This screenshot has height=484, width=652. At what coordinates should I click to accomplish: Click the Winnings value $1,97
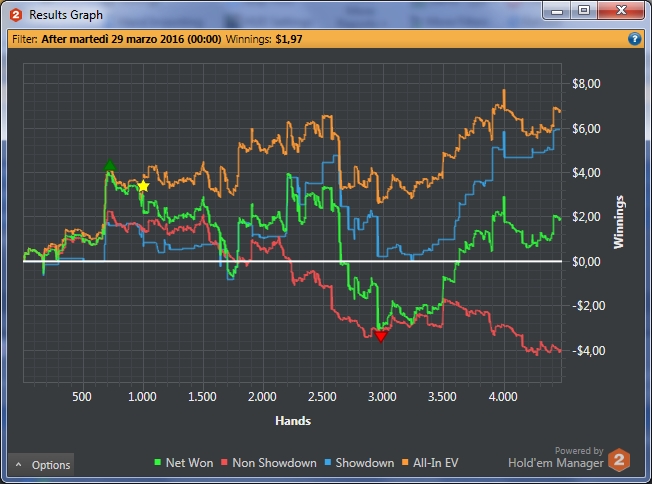coord(289,39)
